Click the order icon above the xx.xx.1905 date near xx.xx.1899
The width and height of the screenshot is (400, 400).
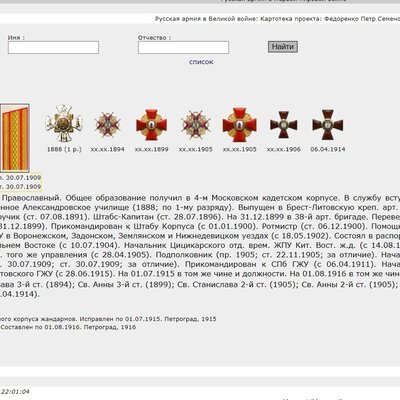[196, 125]
